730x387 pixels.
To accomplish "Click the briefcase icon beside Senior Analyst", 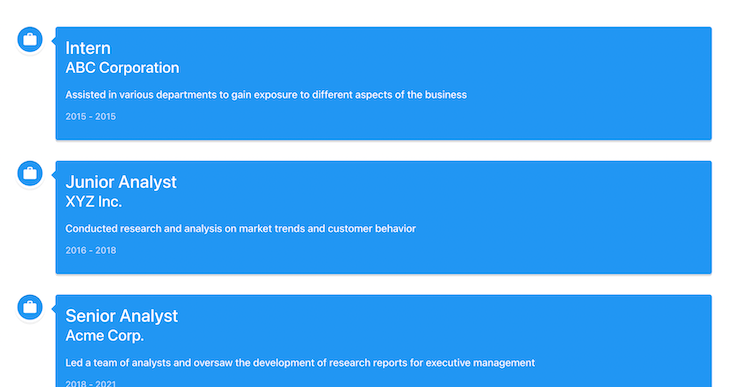I will pyautogui.click(x=30, y=307).
